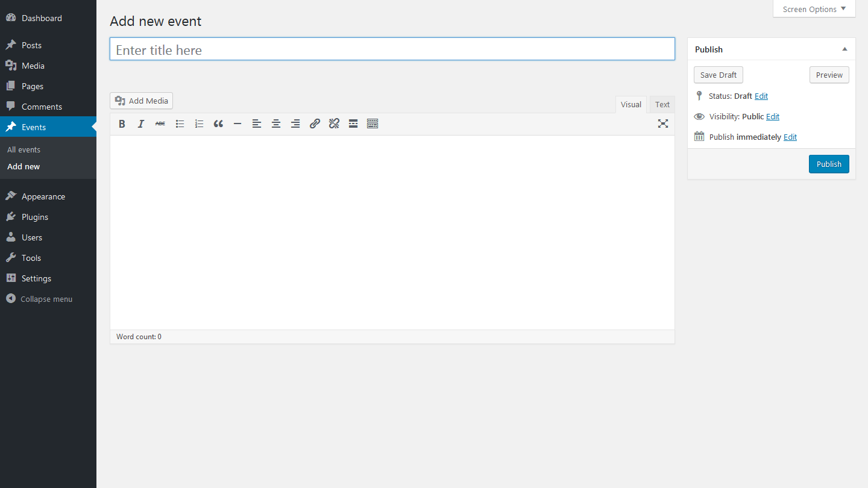This screenshot has width=868, height=488.
Task: Collapse the admin sidebar menu
Action: coord(40,299)
